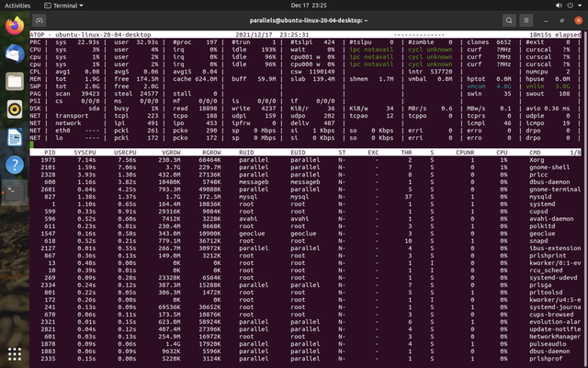The width and height of the screenshot is (588, 368).
Task: Open terminal search magnifier button
Action: coord(509,20)
